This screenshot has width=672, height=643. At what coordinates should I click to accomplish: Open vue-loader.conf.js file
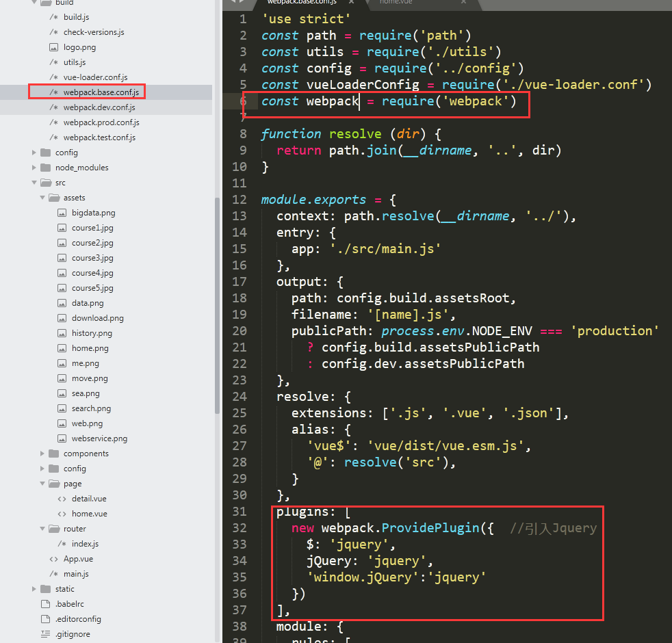tap(96, 77)
